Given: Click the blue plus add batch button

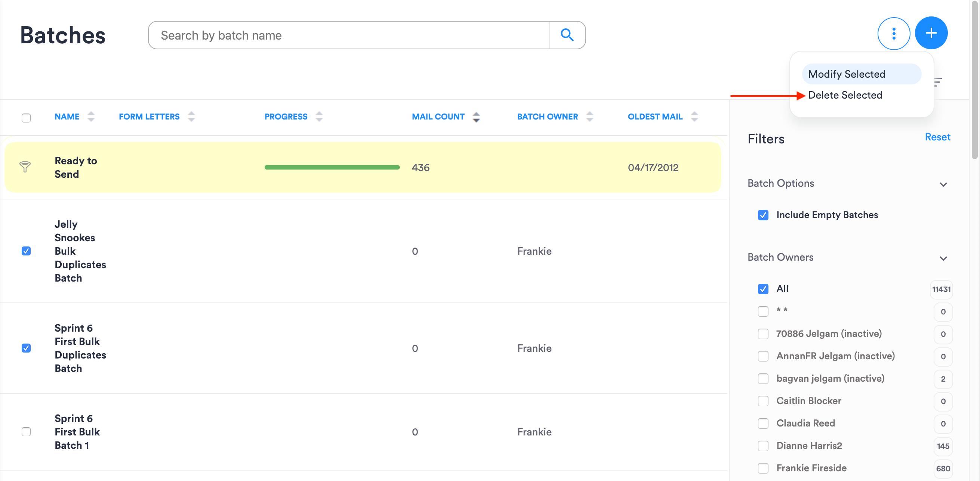Looking at the screenshot, I should (931, 34).
